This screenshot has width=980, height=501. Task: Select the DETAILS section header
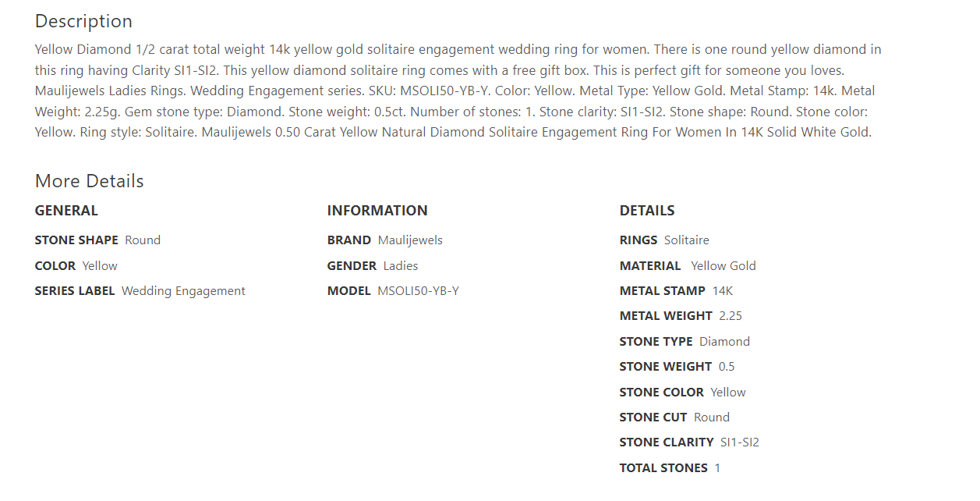pos(647,211)
